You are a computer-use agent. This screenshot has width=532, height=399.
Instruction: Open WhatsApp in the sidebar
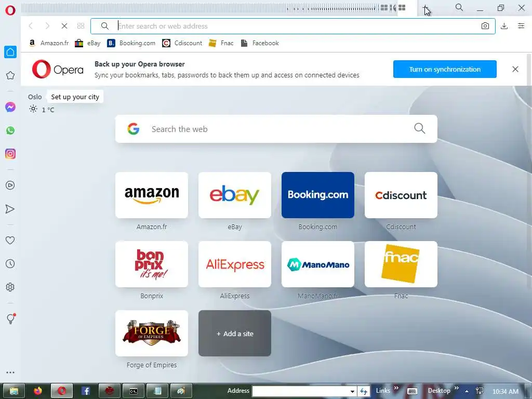tap(10, 130)
